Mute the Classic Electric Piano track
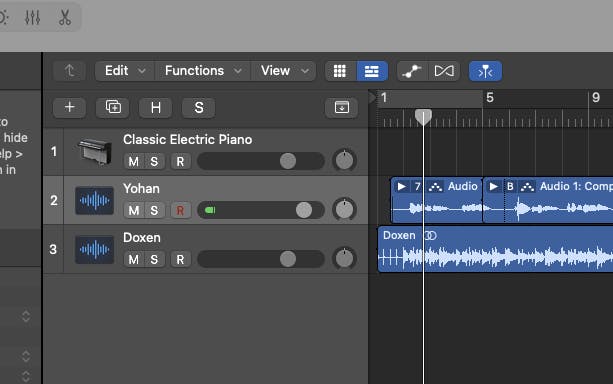The image size is (613, 384). click(134, 161)
